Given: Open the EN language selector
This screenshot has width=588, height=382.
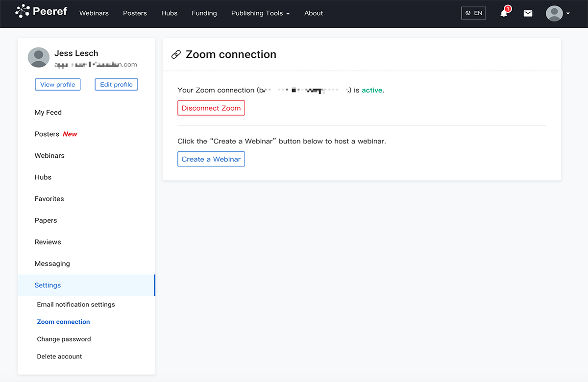Looking at the screenshot, I should [x=473, y=13].
